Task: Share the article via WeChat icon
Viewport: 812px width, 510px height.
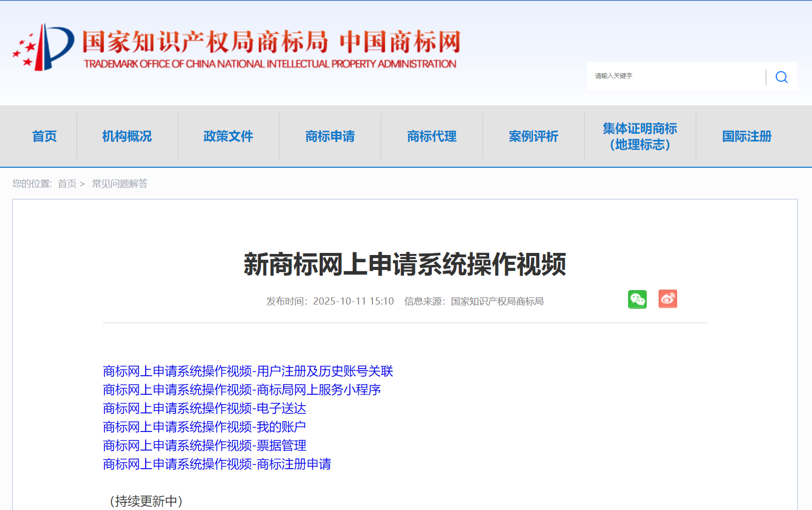Action: [x=637, y=299]
